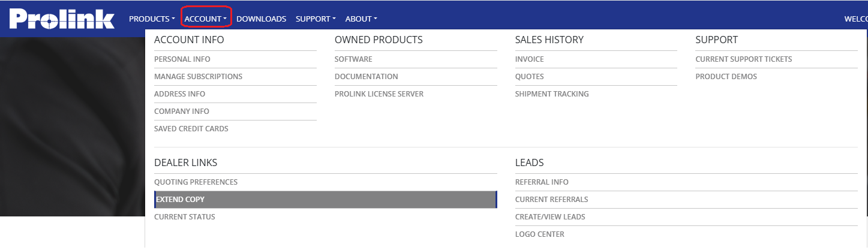Click the Sales History heading
The width and height of the screenshot is (868, 250).
pos(549,40)
